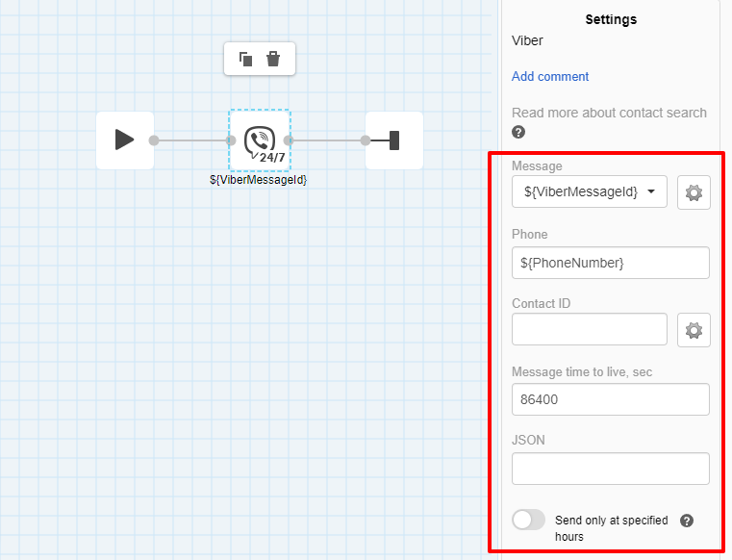Click help icon beside Send only at specified hours
The width and height of the screenshot is (732, 560).
(x=686, y=521)
